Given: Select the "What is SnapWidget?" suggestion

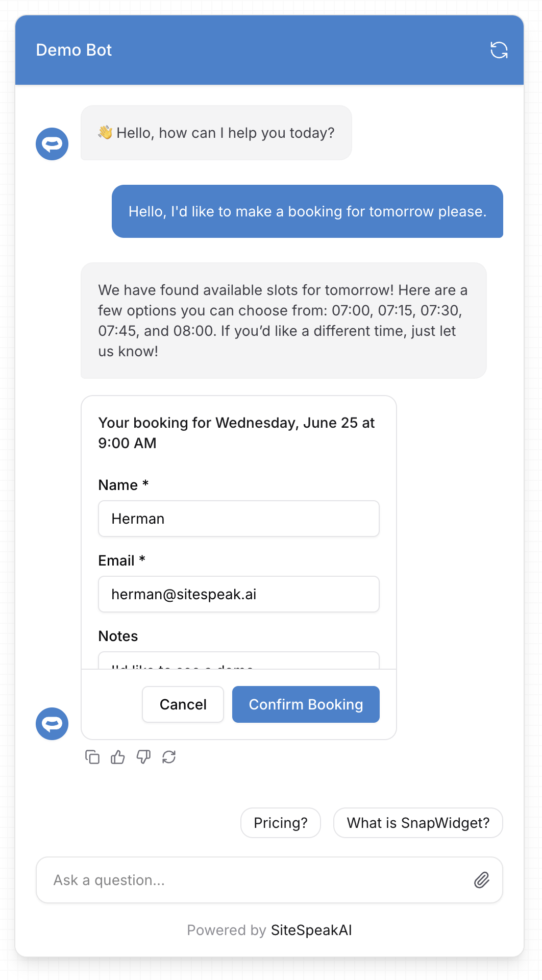Looking at the screenshot, I should point(418,823).
